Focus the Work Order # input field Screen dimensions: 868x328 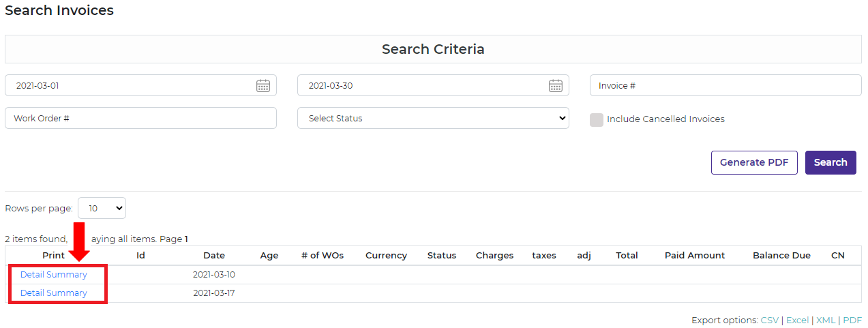[x=140, y=118]
